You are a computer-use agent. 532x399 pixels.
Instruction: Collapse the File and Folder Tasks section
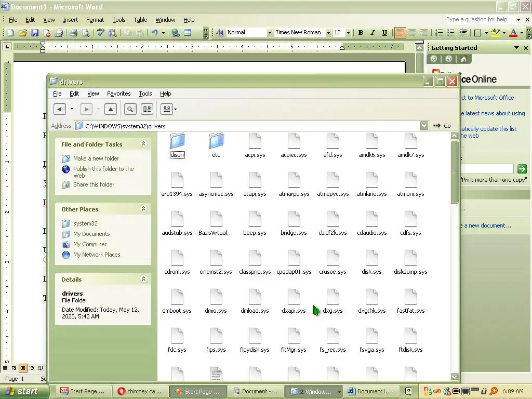[143, 144]
